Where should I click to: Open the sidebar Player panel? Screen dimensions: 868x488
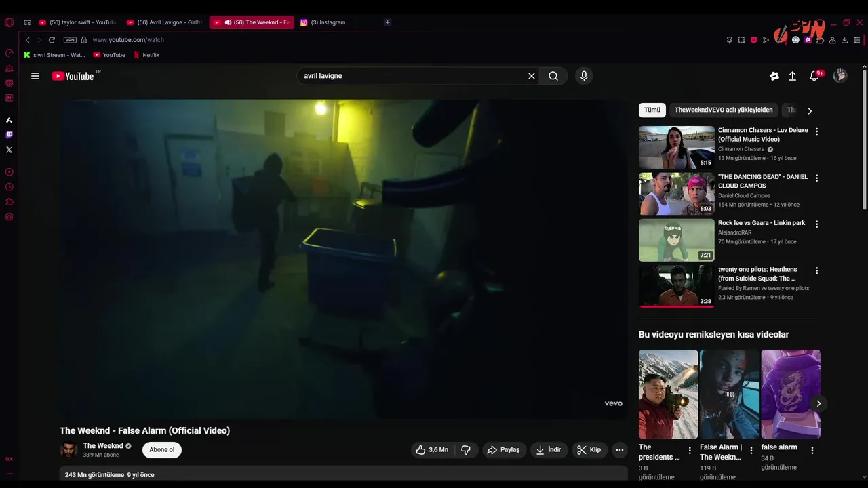click(x=9, y=172)
